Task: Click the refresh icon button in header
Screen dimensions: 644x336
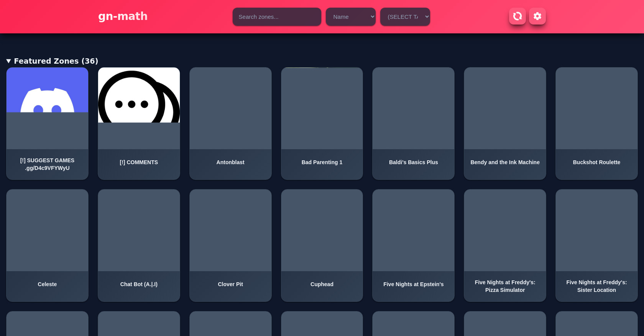Action: tap(517, 16)
